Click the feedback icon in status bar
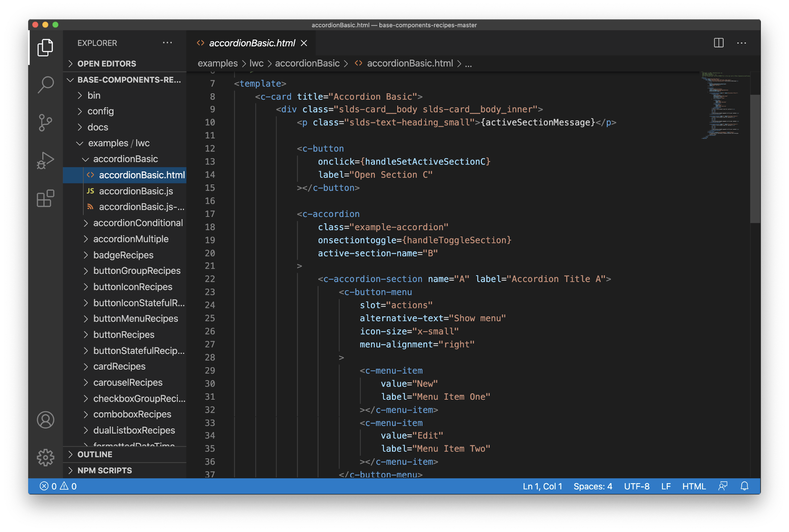 (723, 486)
